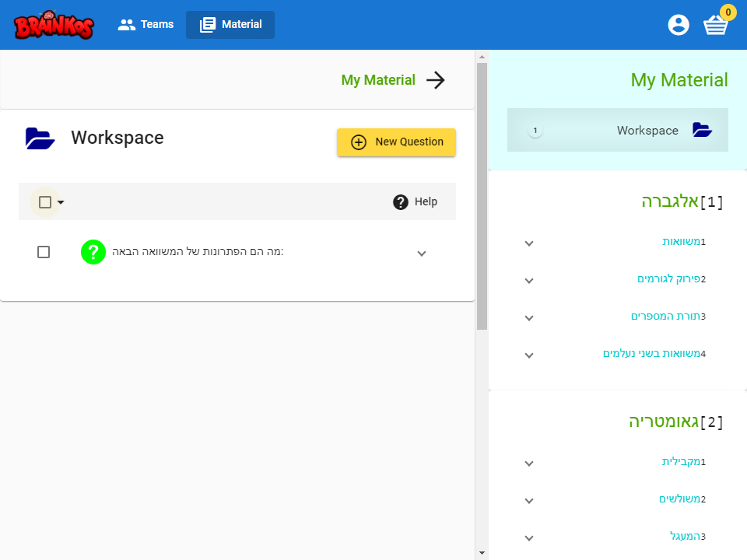Toggle the select-all checkbox in toolbar

point(45,202)
